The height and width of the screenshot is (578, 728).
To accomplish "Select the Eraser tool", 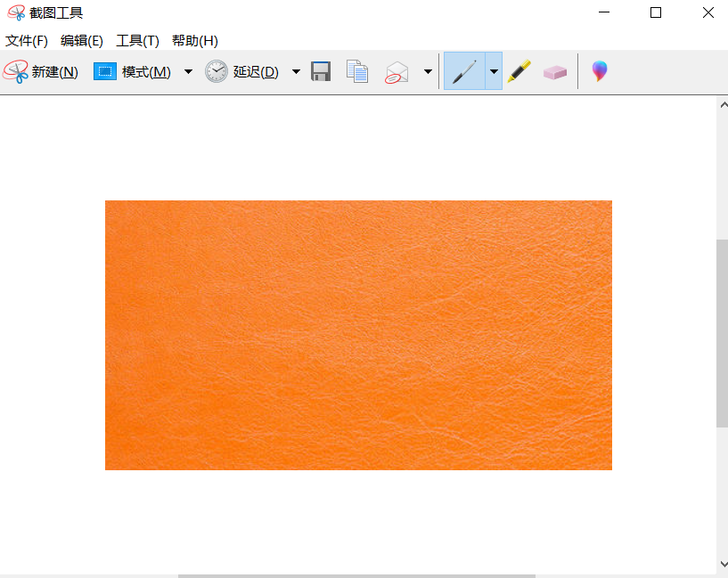I will [x=554, y=70].
